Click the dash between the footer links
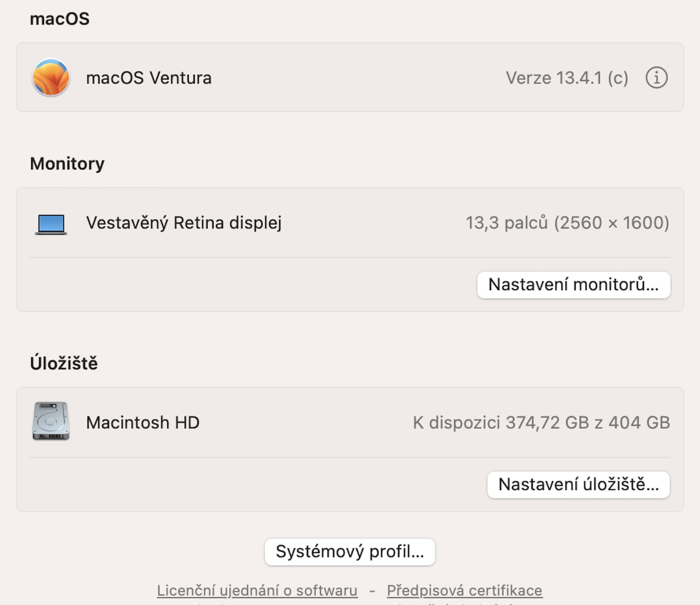Image resolution: width=700 pixels, height=605 pixels. tap(372, 591)
